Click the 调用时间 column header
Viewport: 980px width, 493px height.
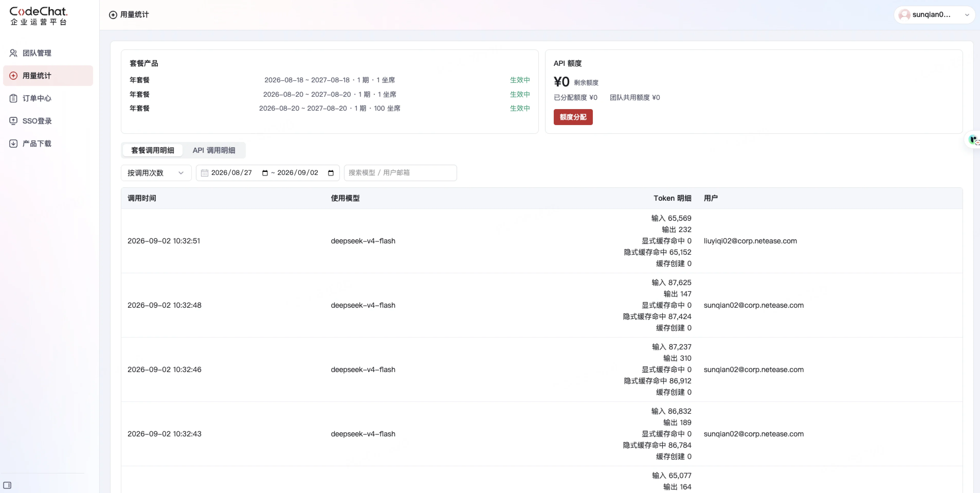tap(141, 198)
